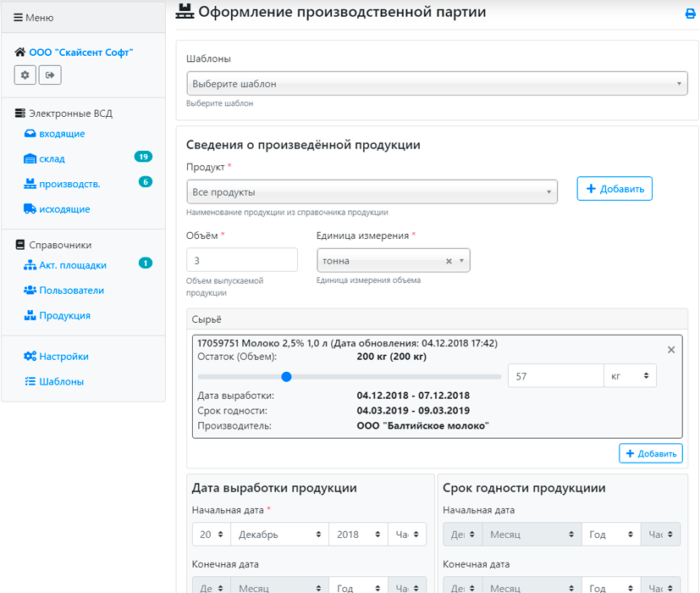Click Добавить next to the product dropdown
This screenshot has height=593, width=700.
pos(614,188)
